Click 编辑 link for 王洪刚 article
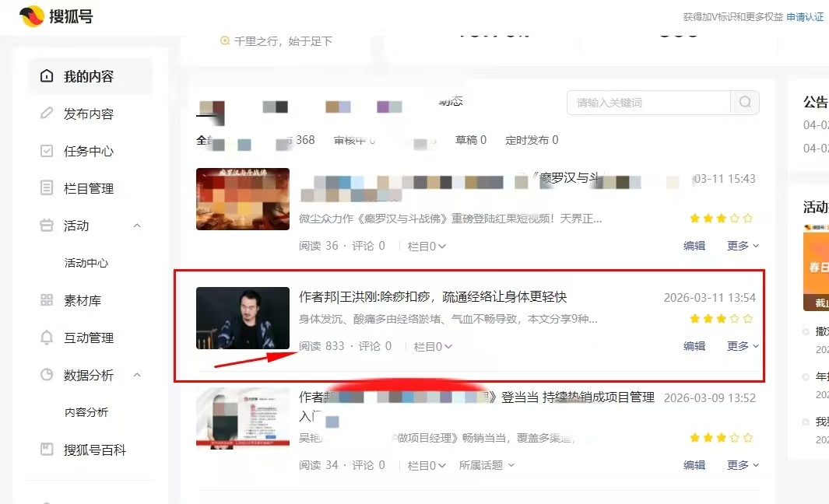The image size is (829, 504). tap(694, 346)
